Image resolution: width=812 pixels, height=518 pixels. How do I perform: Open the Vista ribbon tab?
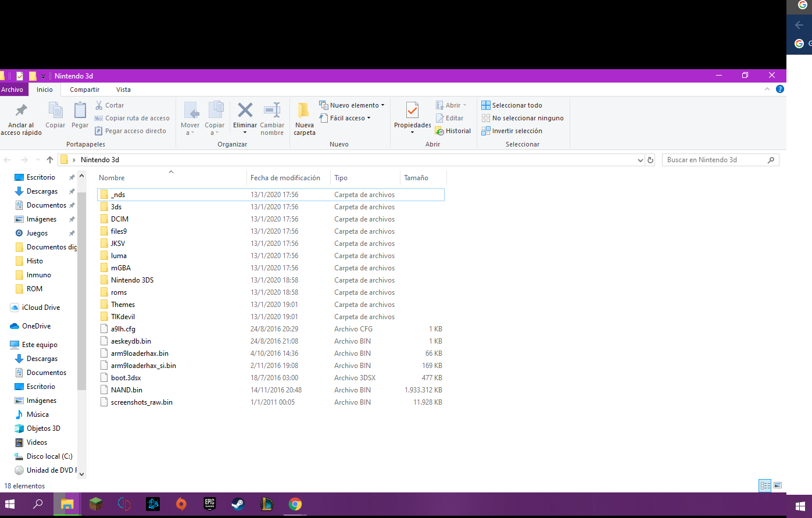tap(123, 90)
